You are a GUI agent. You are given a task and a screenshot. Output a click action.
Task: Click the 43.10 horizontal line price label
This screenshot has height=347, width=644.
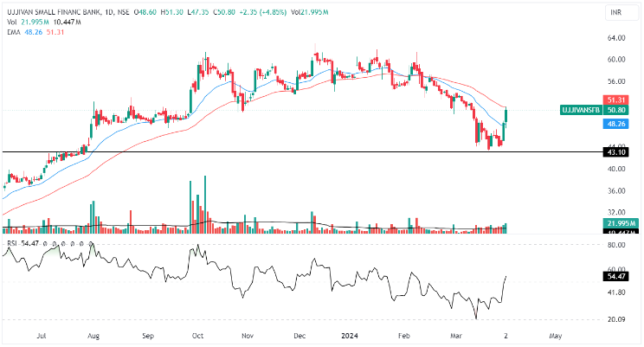[x=617, y=152]
